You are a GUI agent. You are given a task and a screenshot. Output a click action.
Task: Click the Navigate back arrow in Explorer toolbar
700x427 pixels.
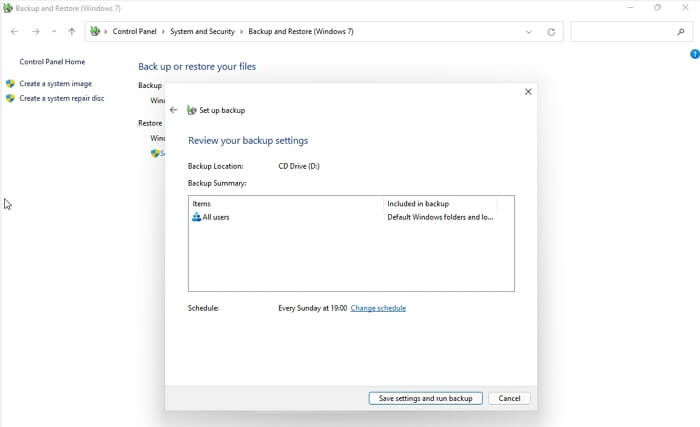coord(14,32)
